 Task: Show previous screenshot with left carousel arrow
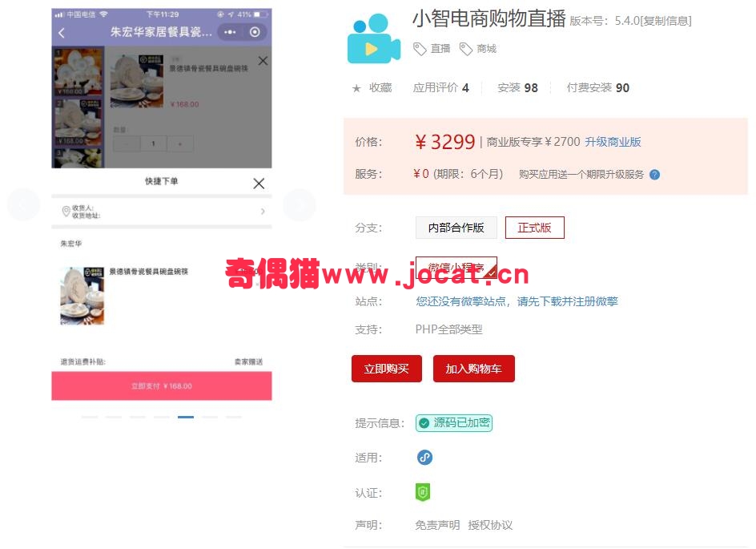23,205
